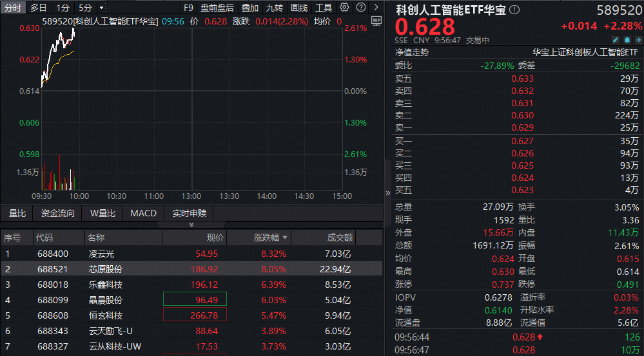The width and height of the screenshot is (644, 356).
Task: Click the 266.78 price cell
Action: (195, 315)
